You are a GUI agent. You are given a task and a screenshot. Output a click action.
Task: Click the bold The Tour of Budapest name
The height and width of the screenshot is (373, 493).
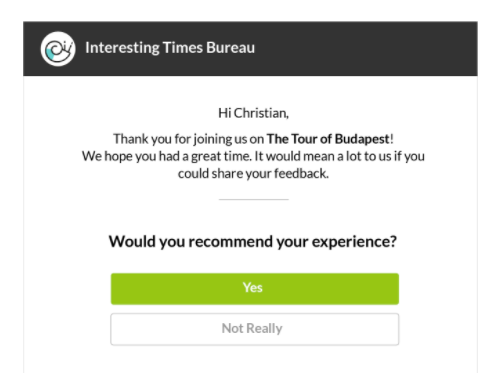328,139
